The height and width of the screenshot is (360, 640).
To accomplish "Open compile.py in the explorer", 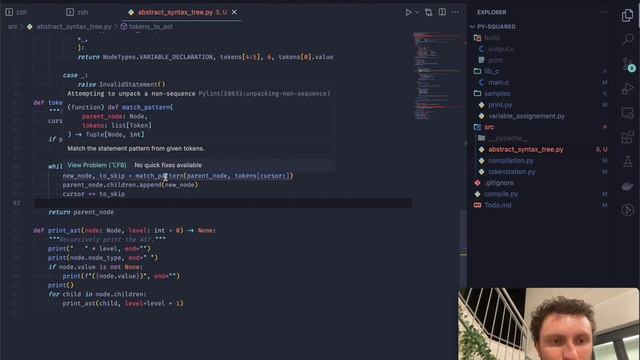I will point(501,194).
